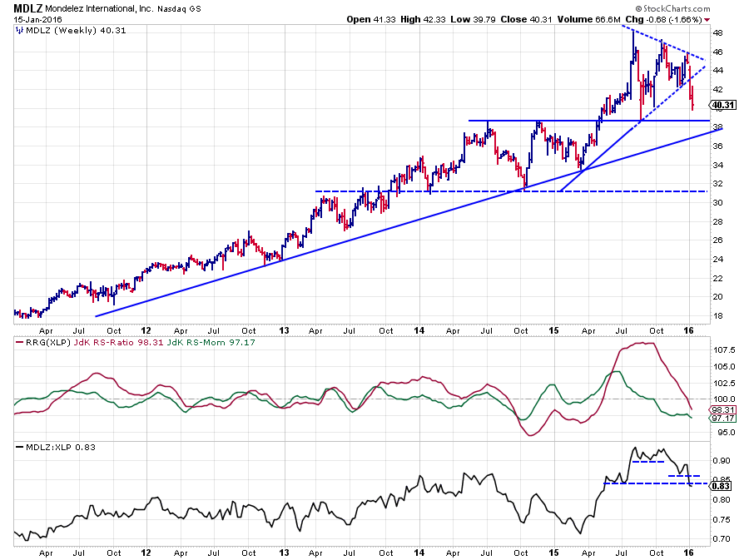Click the Open 41.33 value
This screenshot has height=560, width=749.
tap(371, 20)
